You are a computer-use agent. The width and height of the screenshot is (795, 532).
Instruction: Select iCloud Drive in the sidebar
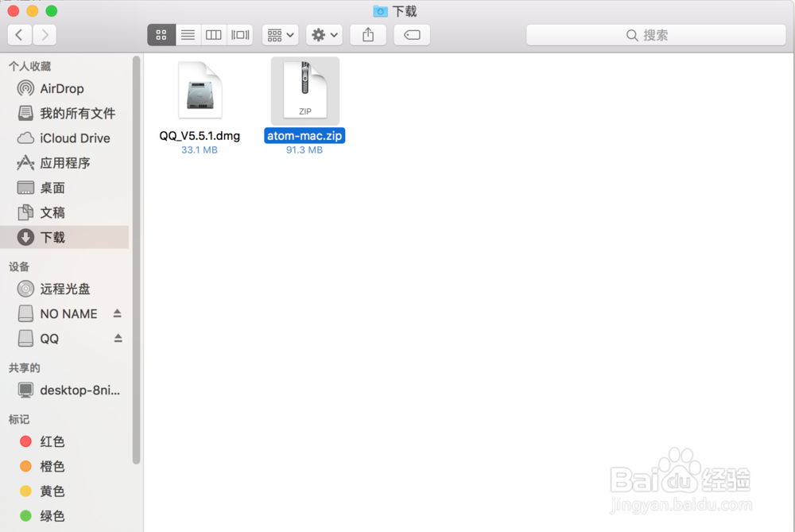tap(69, 138)
